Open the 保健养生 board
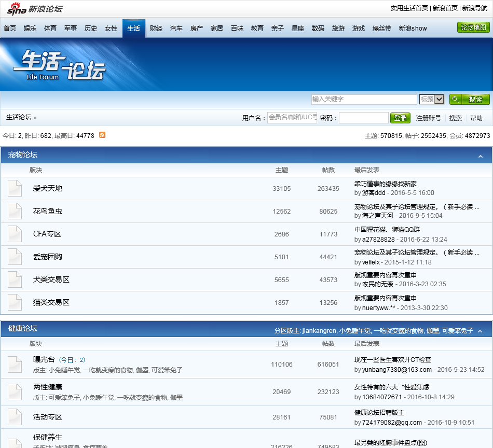The height and width of the screenshot is (448, 493). tap(48, 437)
